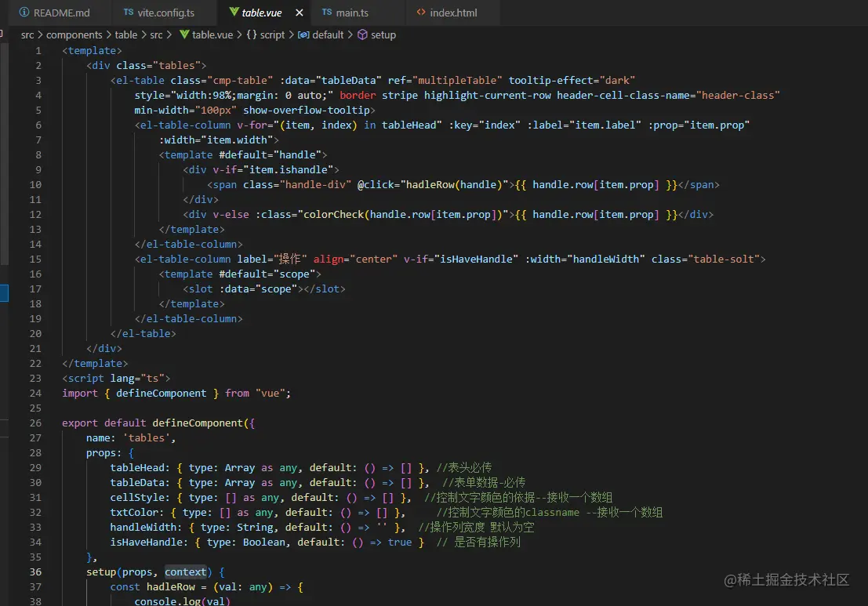Viewport: 868px width, 606px height.
Task: Click 'tableData' prop definition on line 30
Action: tap(136, 483)
